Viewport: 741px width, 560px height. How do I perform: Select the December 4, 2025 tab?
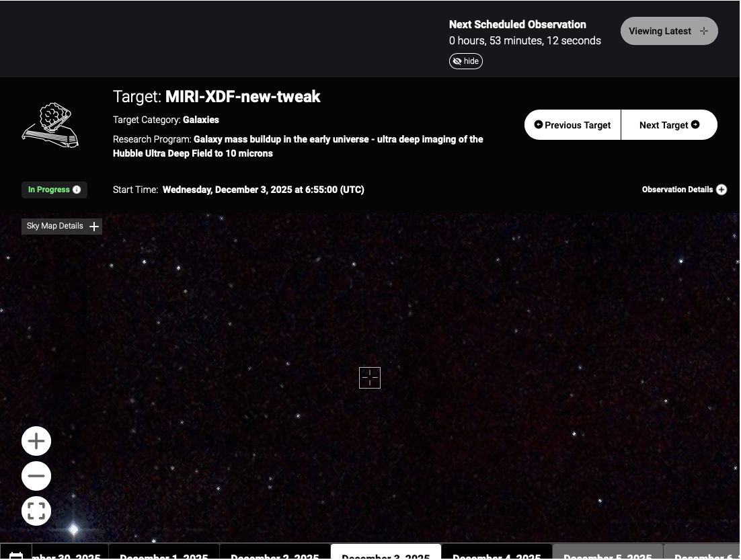497,554
